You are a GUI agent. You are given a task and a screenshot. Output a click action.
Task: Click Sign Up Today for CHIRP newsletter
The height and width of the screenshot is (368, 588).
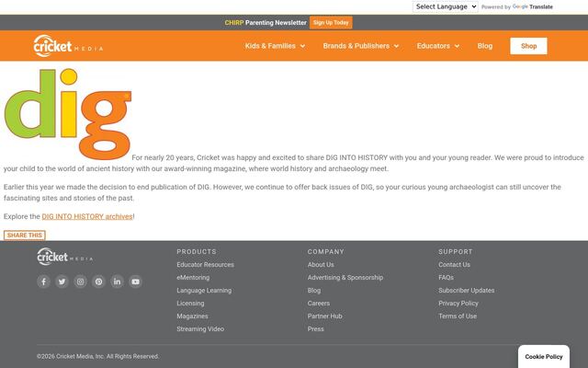pos(331,22)
